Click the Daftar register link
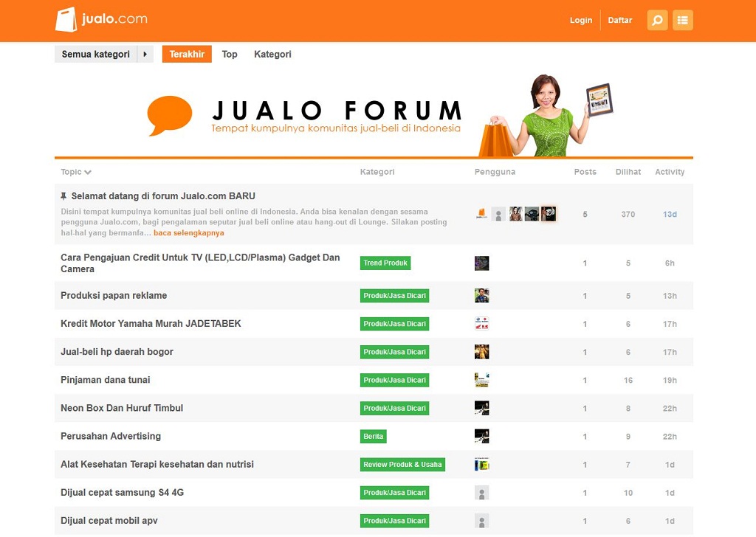This screenshot has height=537, width=756. click(619, 20)
